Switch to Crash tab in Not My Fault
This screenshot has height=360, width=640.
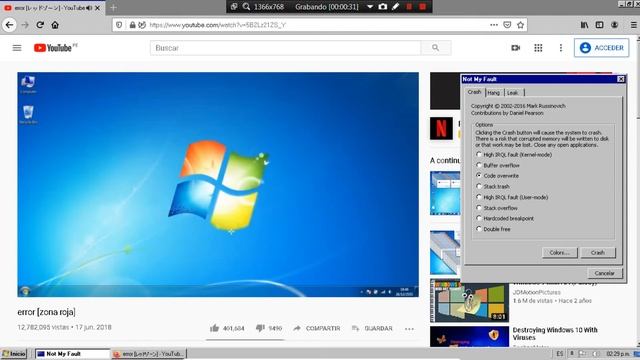pos(474,92)
